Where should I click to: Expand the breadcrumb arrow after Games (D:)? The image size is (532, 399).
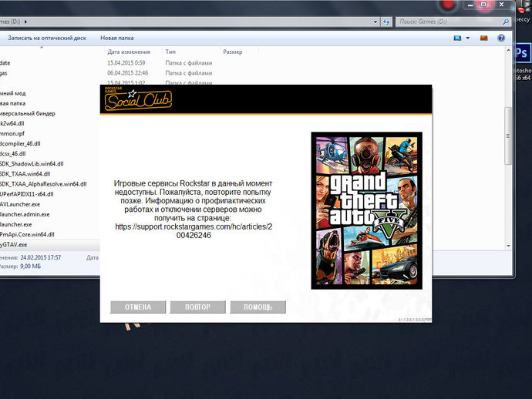25,22
